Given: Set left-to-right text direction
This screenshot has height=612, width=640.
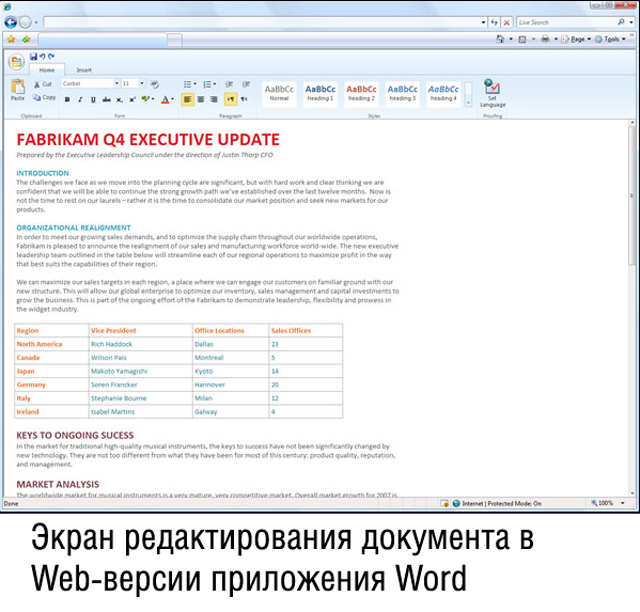Looking at the screenshot, I should click(231, 99).
